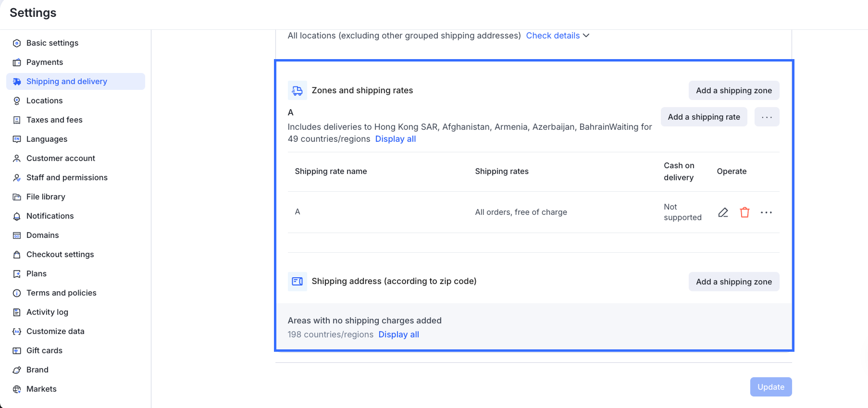Open Checkout settings from sidebar
868x408 pixels.
[60, 254]
